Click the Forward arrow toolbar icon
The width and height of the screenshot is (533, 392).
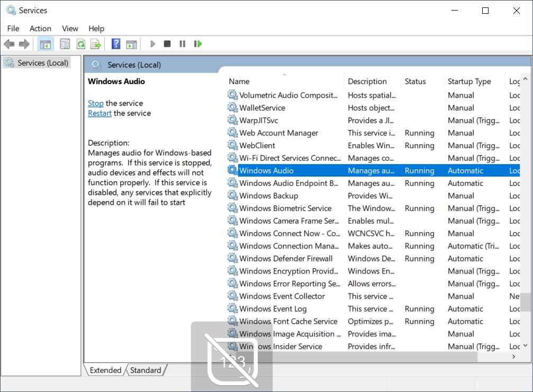click(24, 44)
